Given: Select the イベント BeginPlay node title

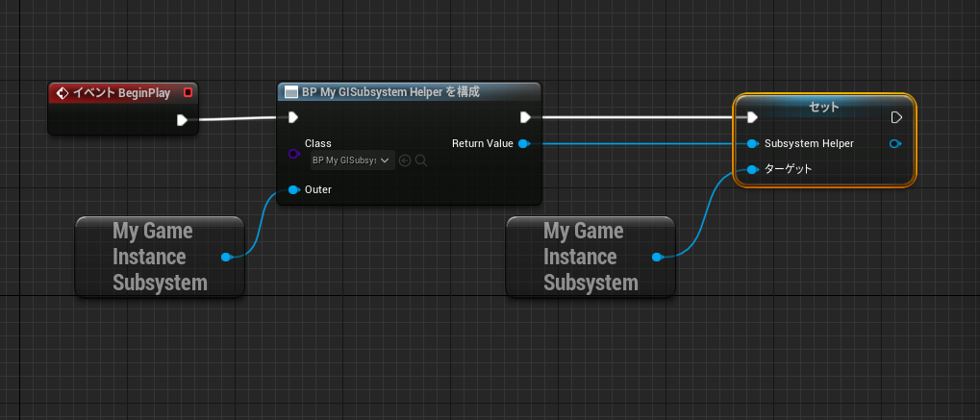Looking at the screenshot, I should (x=122, y=93).
